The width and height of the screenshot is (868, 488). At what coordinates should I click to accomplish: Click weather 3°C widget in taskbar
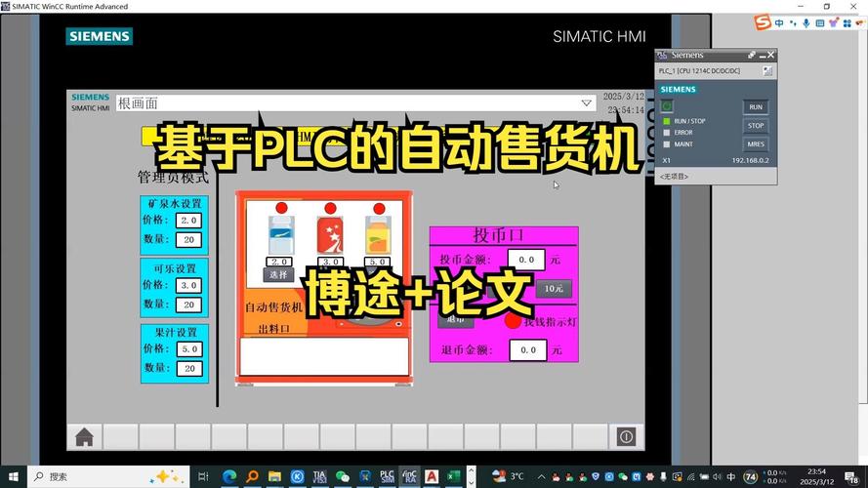pos(508,476)
